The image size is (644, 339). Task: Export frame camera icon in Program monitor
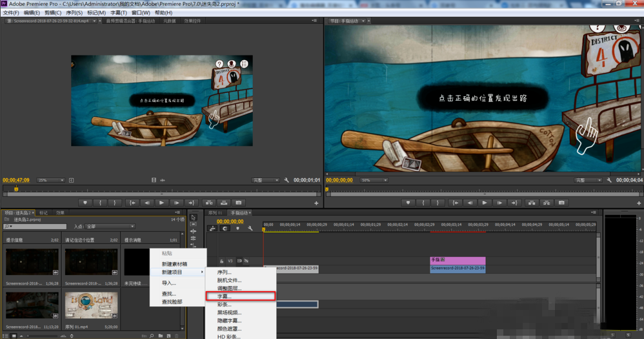point(561,203)
